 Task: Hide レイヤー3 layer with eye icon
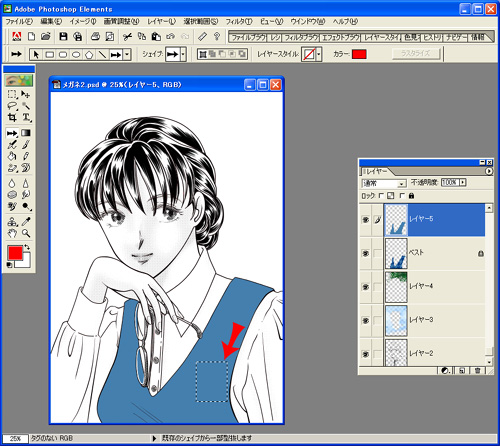coord(366,320)
